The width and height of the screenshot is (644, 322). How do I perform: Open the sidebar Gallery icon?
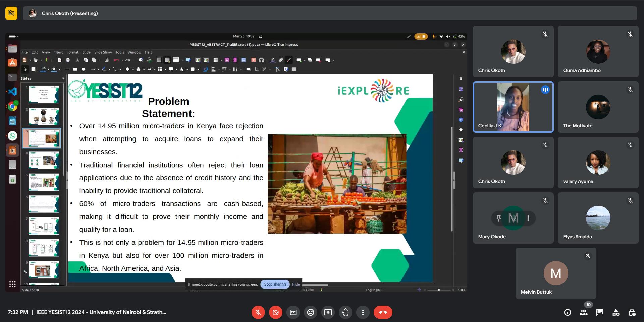(461, 110)
